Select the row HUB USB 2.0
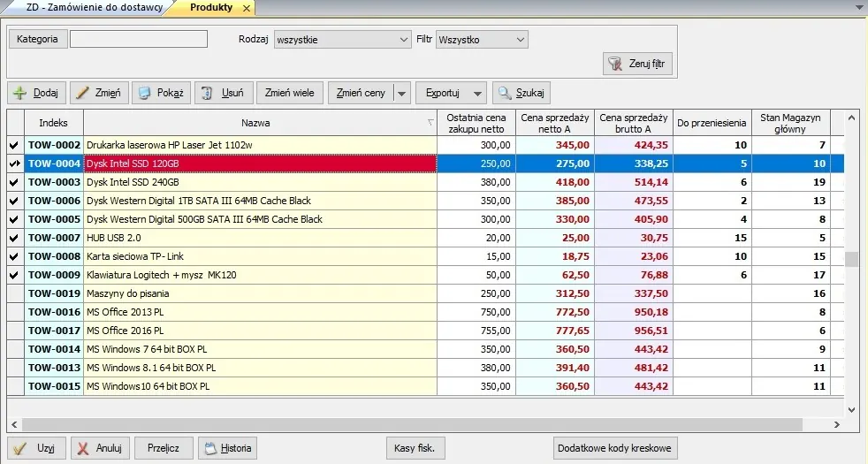Viewport: 868px width, 464px height. pyautogui.click(x=425, y=238)
